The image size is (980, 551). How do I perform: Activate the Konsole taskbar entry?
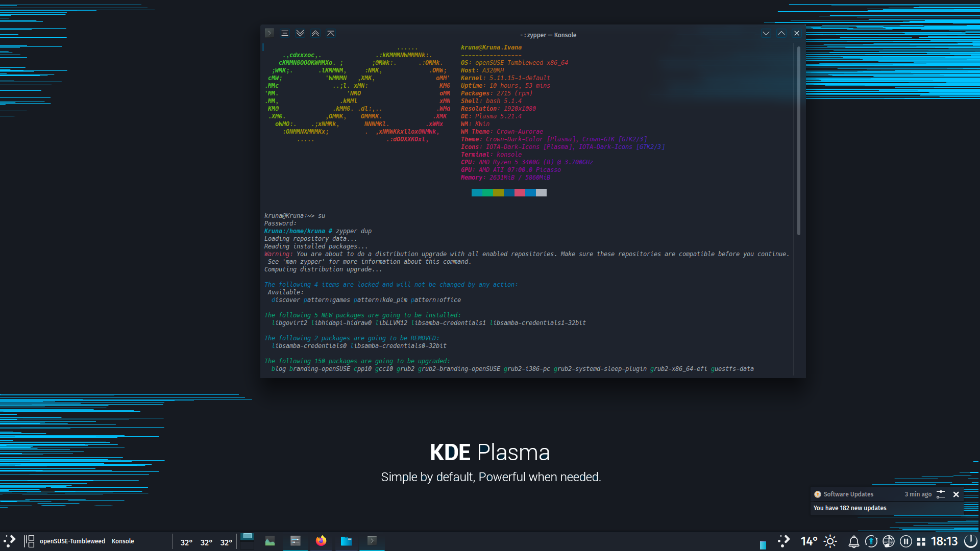(x=372, y=541)
